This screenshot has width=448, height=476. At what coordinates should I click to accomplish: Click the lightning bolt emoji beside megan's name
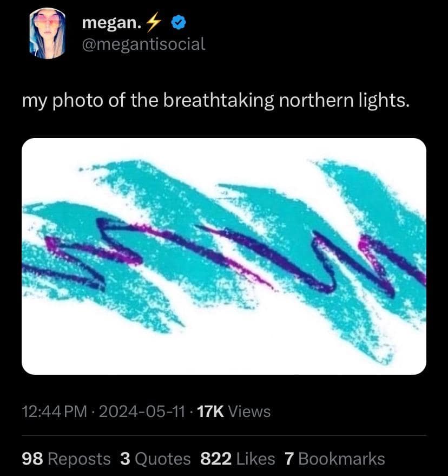154,22
